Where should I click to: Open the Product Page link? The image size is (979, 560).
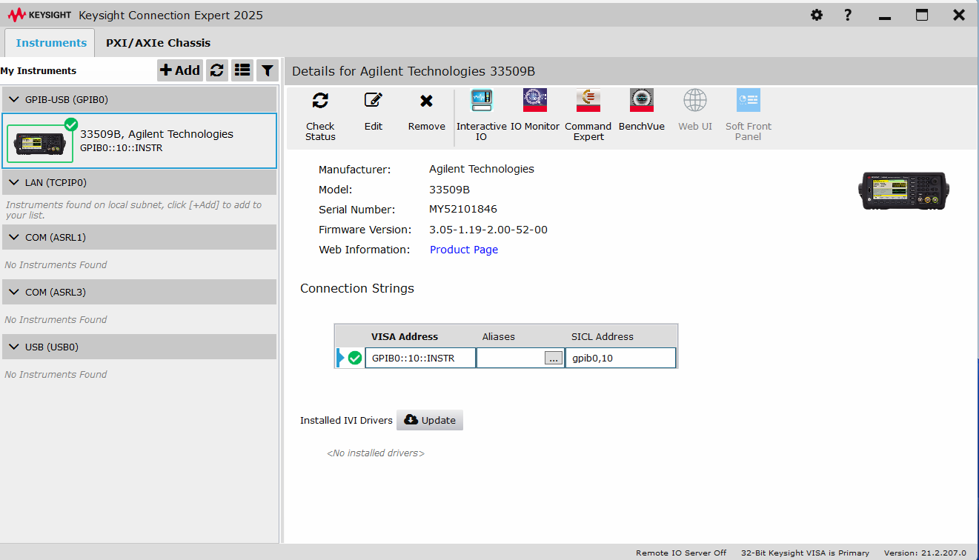pyautogui.click(x=464, y=250)
